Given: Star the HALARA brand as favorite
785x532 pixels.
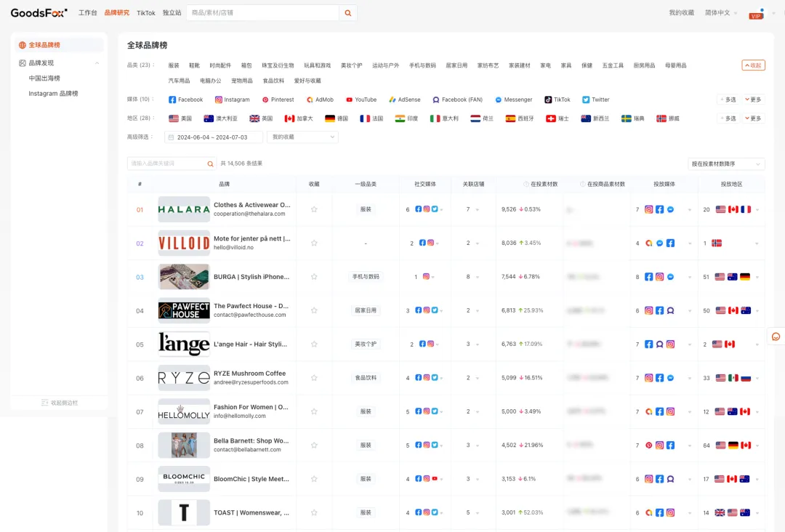Looking at the screenshot, I should coord(314,209).
